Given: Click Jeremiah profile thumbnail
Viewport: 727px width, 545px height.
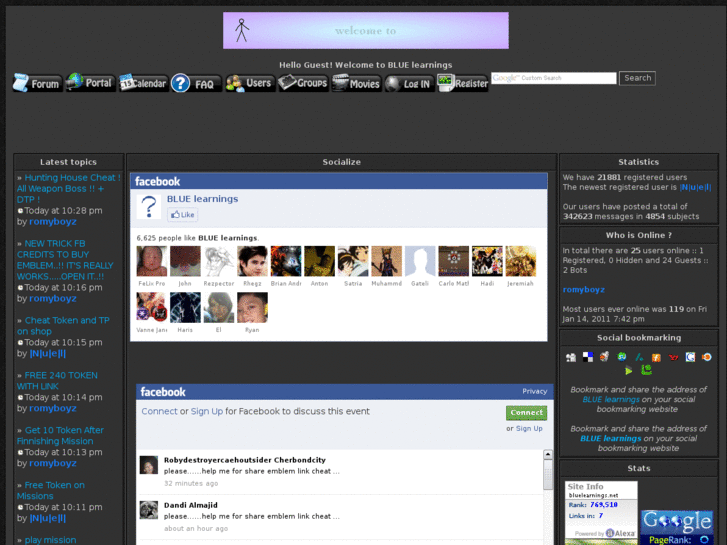Looking at the screenshot, I should (521, 261).
